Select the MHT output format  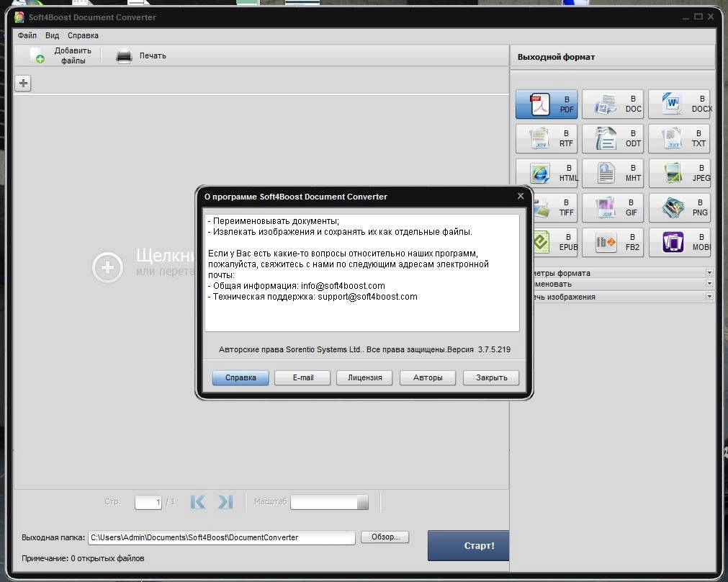(613, 174)
